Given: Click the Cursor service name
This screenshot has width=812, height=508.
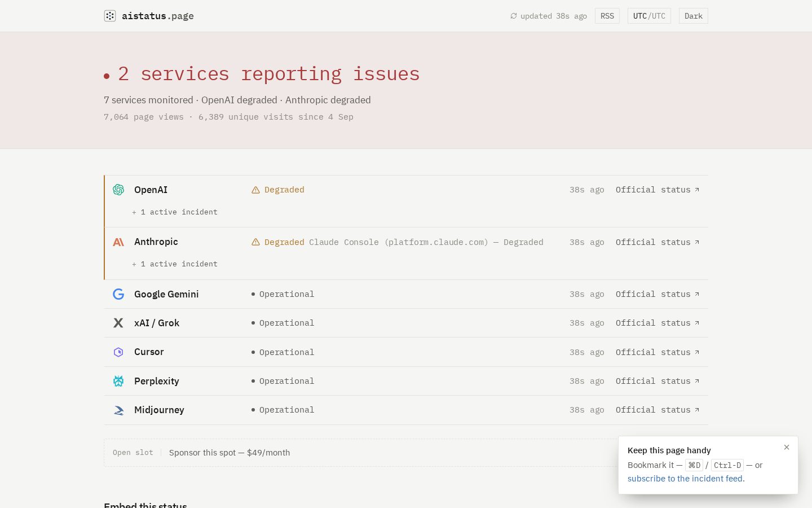Looking at the screenshot, I should click(x=149, y=352).
